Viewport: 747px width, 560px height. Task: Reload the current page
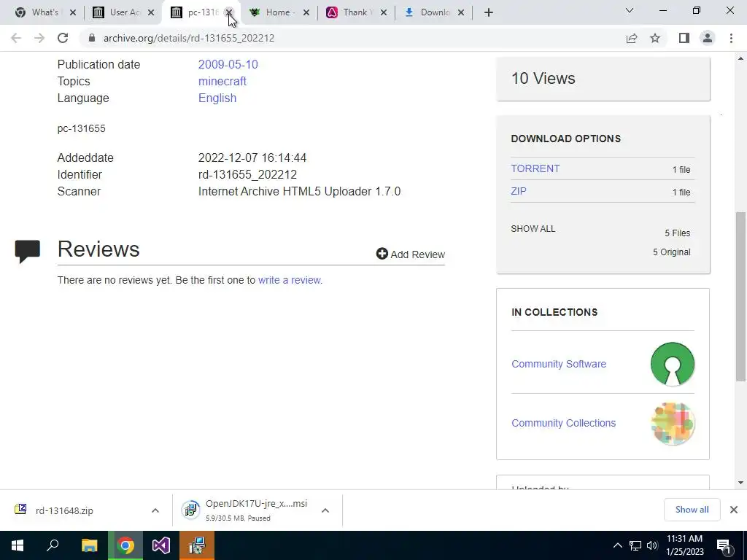click(63, 38)
